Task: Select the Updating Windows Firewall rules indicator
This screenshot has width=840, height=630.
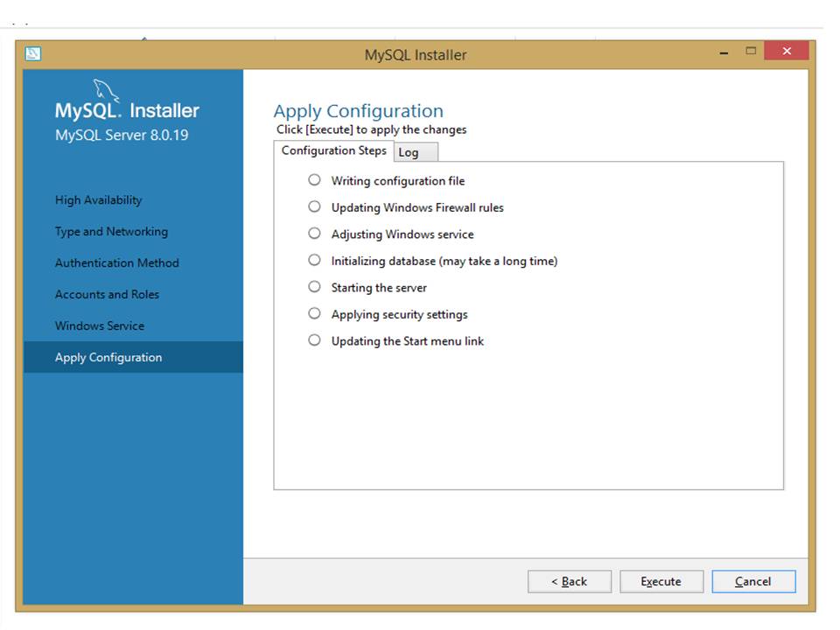Action: 314,206
